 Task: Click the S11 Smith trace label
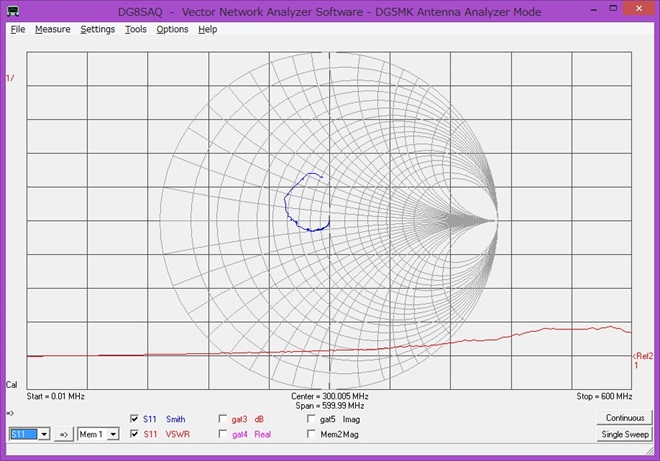[x=149, y=419]
